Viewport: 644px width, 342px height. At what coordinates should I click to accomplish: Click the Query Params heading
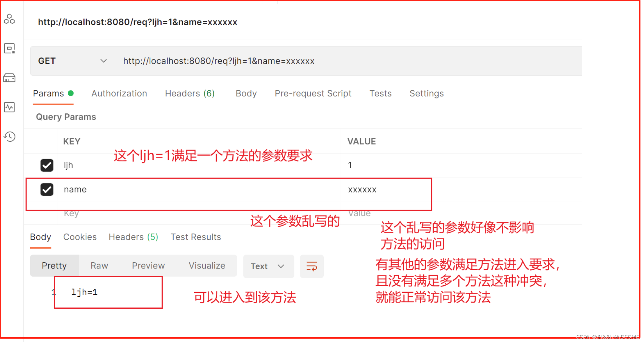(x=66, y=117)
